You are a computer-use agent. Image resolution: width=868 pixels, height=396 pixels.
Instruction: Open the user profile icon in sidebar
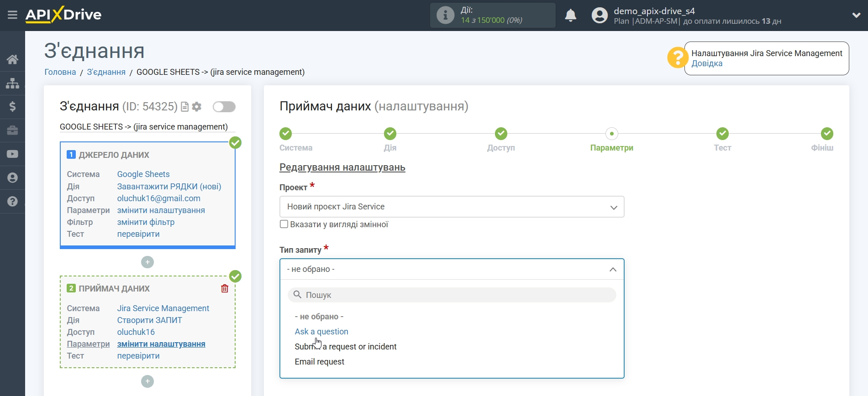pos(12,178)
